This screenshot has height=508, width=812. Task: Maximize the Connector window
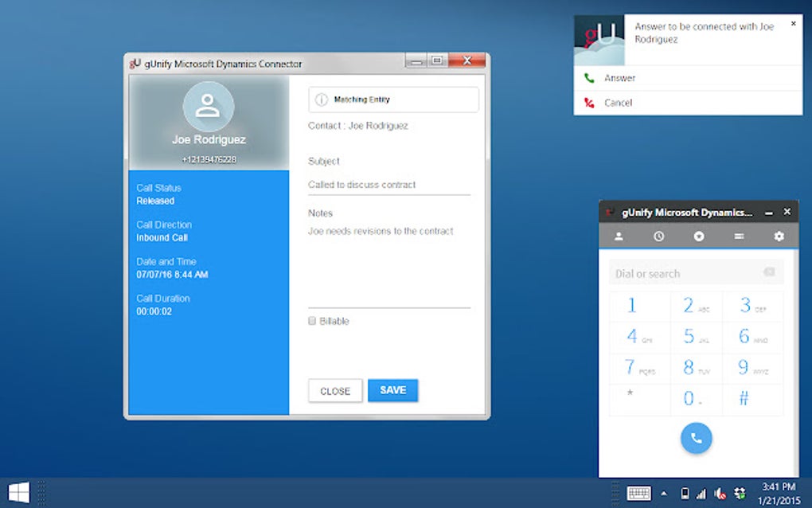[437, 61]
